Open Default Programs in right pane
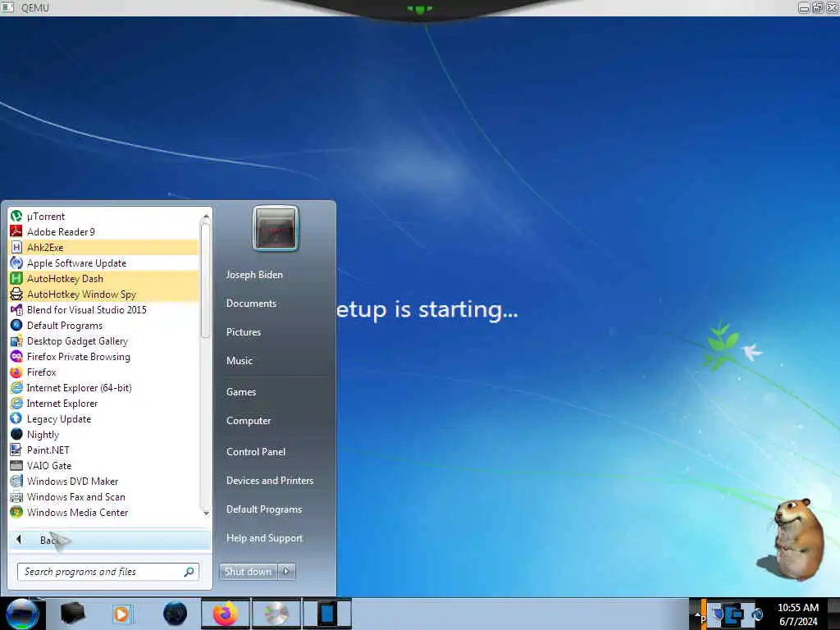Screen dimensions: 840x630 coord(264,509)
